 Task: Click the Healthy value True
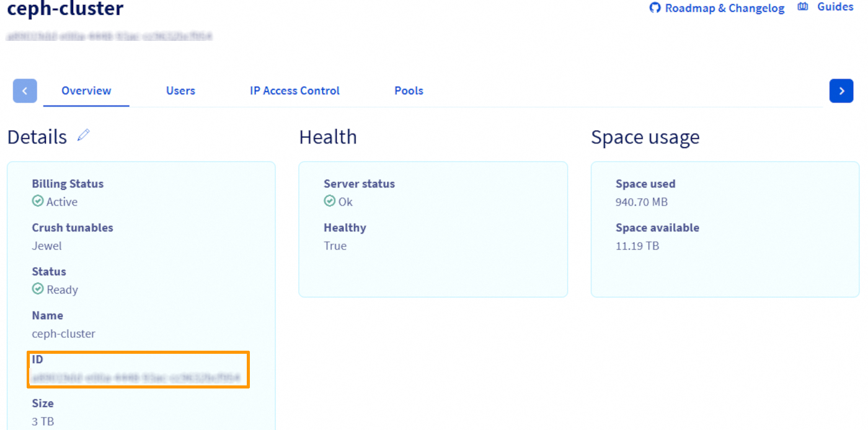tap(335, 246)
